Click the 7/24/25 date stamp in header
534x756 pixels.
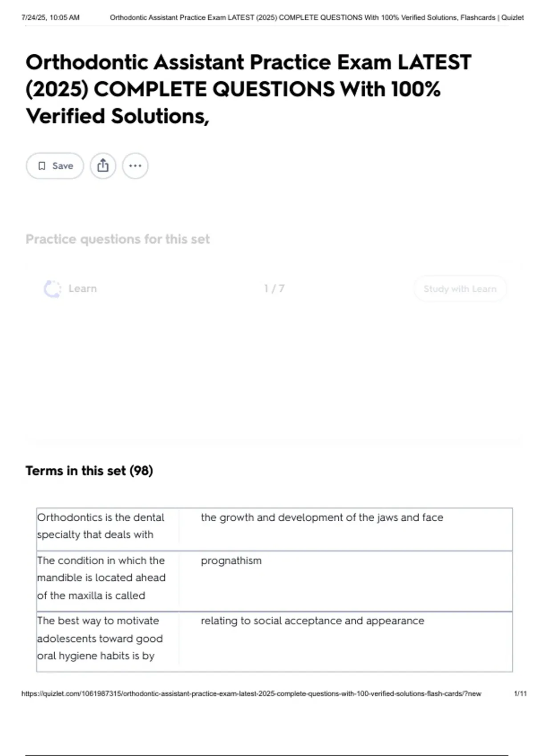pyautogui.click(x=50, y=18)
